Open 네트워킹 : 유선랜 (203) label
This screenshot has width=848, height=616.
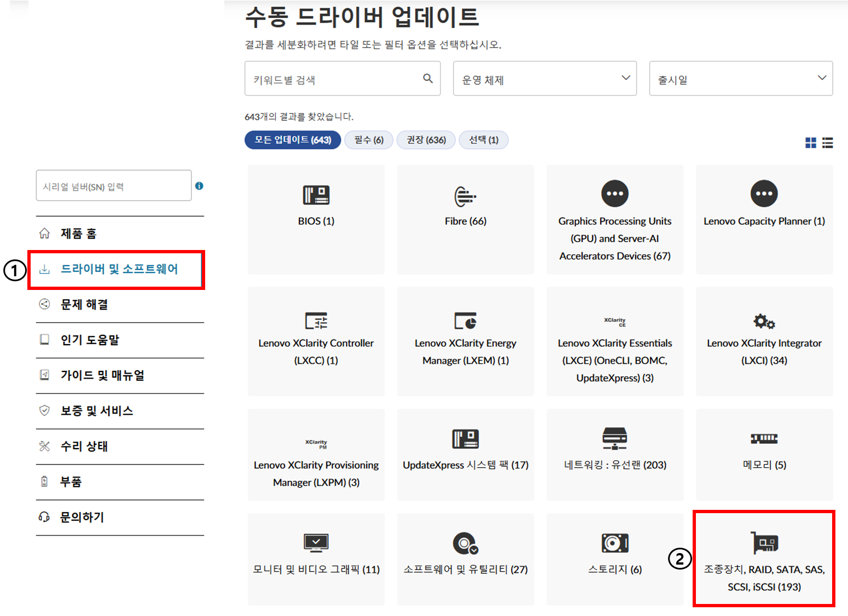coord(615,465)
